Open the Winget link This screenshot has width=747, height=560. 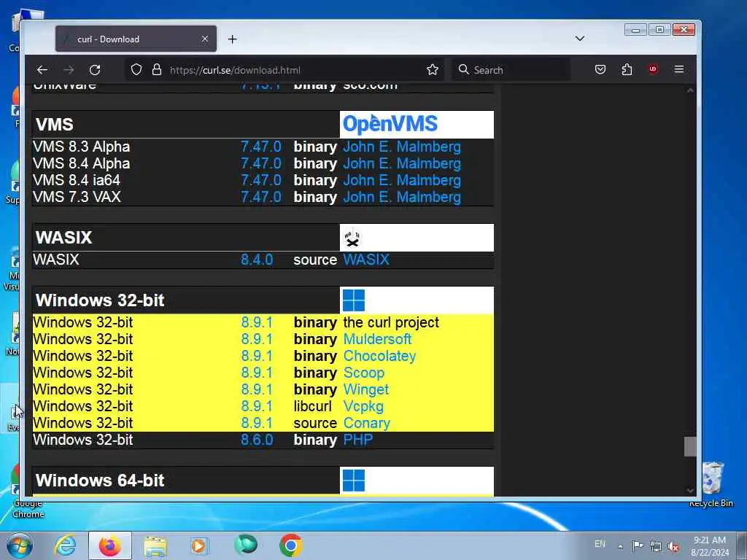coord(366,389)
